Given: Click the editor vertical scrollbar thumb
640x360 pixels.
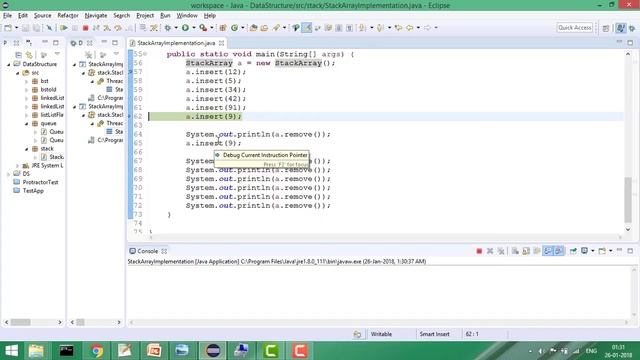Looking at the screenshot, I should coord(628,200).
